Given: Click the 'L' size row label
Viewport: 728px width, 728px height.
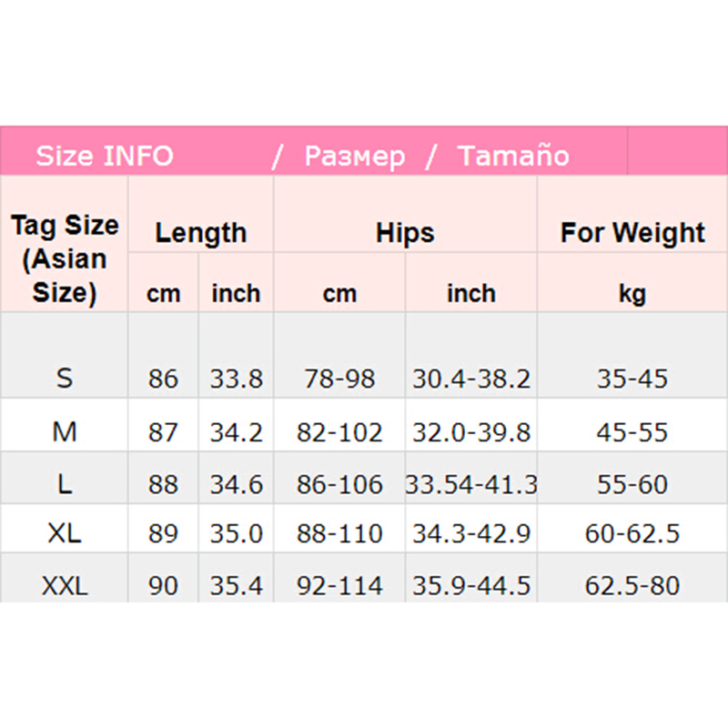Looking at the screenshot, I should pyautogui.click(x=65, y=484).
